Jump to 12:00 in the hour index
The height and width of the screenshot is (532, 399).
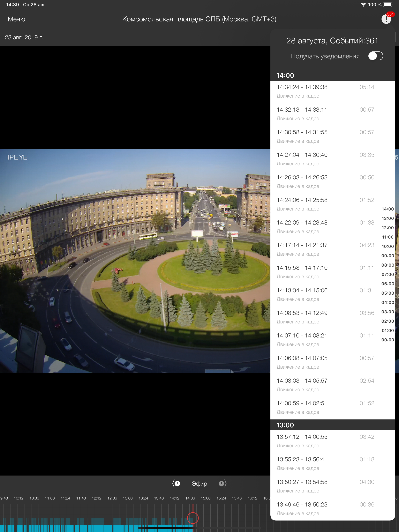click(x=388, y=228)
